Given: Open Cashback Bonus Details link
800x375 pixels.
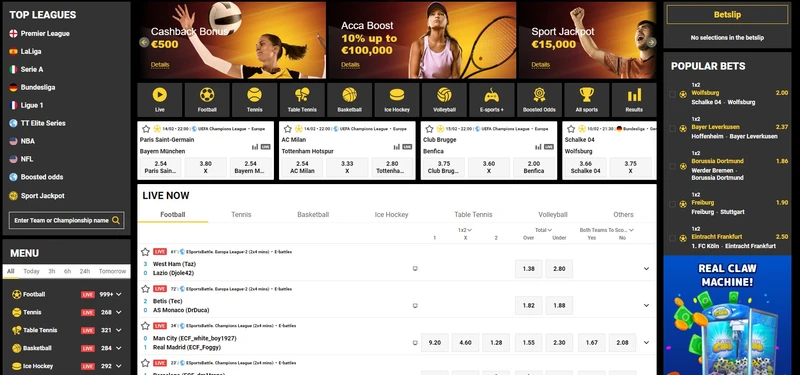Looking at the screenshot, I should 160,65.
